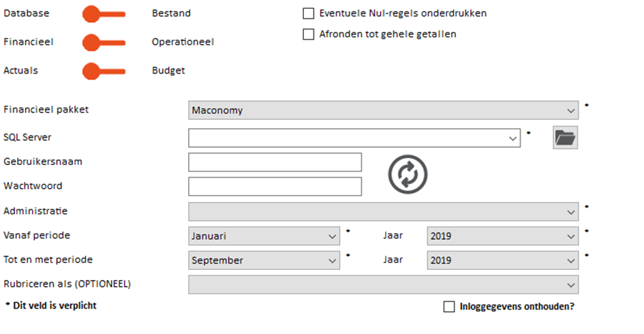The image size is (644, 334).
Task: Expand the SQL Server combo box arrow
Action: [x=512, y=138]
